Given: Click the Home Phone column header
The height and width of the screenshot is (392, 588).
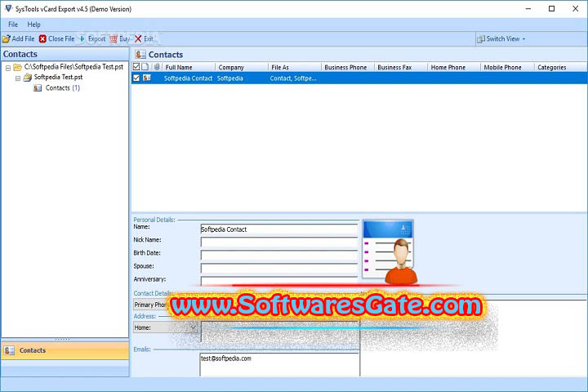Looking at the screenshot, I should click(x=454, y=67).
